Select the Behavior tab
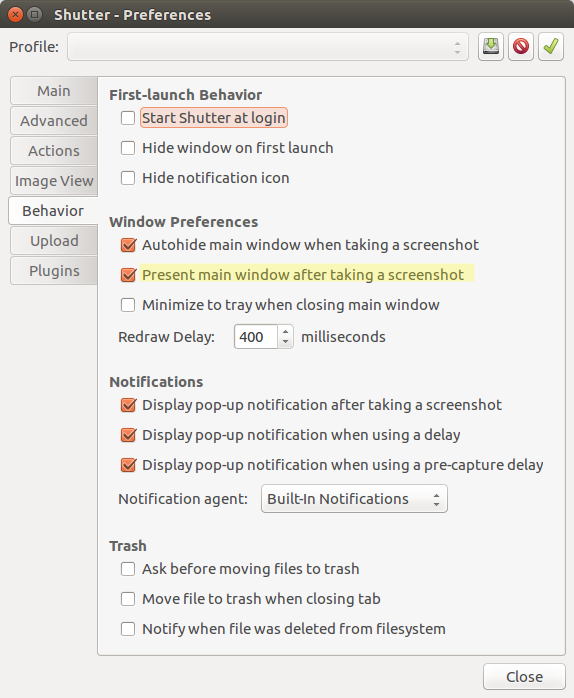Screen dimensions: 574x698 point(53,211)
